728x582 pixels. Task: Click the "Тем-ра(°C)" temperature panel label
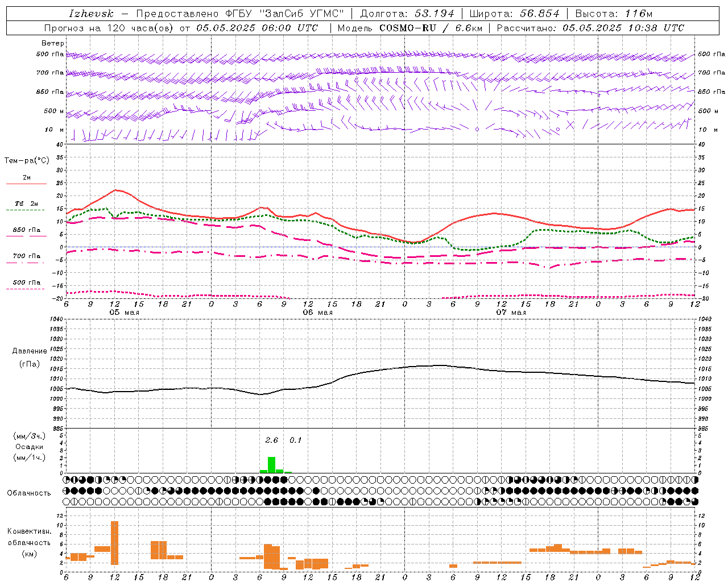27,161
